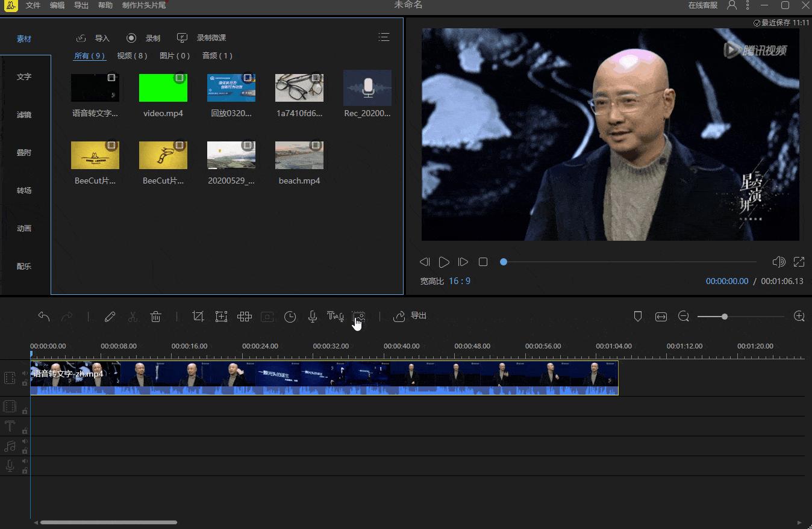Select the scissors Split tool in the toolbar
Viewport: 812px width, 529px height.
(x=133, y=317)
